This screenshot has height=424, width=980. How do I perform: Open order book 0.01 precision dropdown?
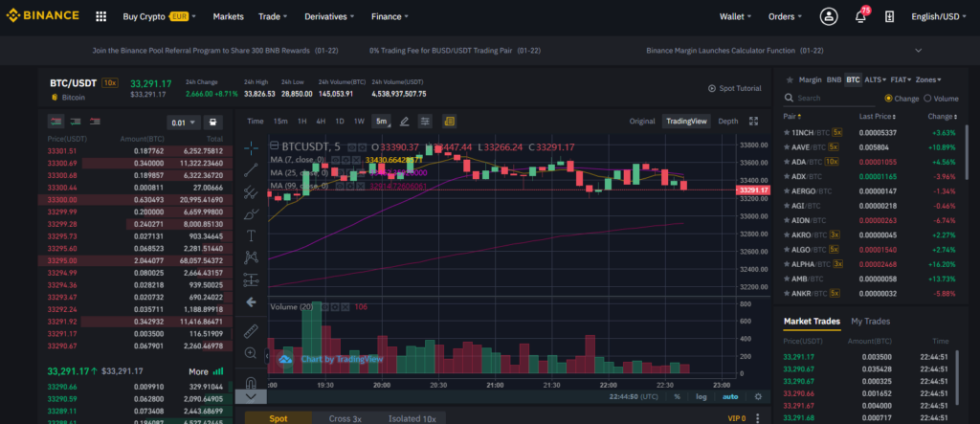pyautogui.click(x=184, y=123)
